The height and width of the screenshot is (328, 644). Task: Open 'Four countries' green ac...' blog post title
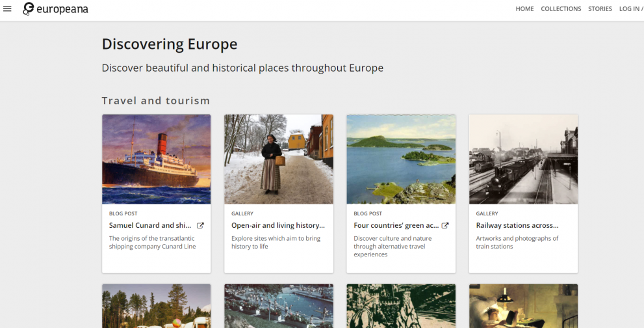pos(396,226)
